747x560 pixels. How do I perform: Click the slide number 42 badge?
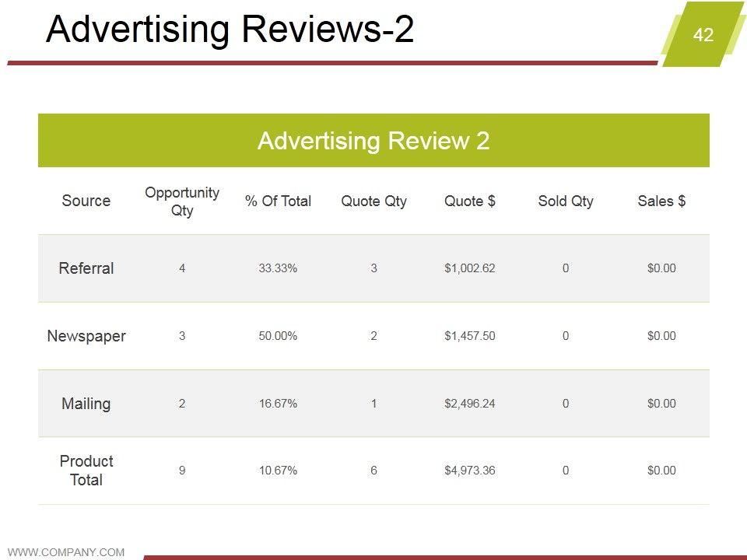click(x=703, y=34)
